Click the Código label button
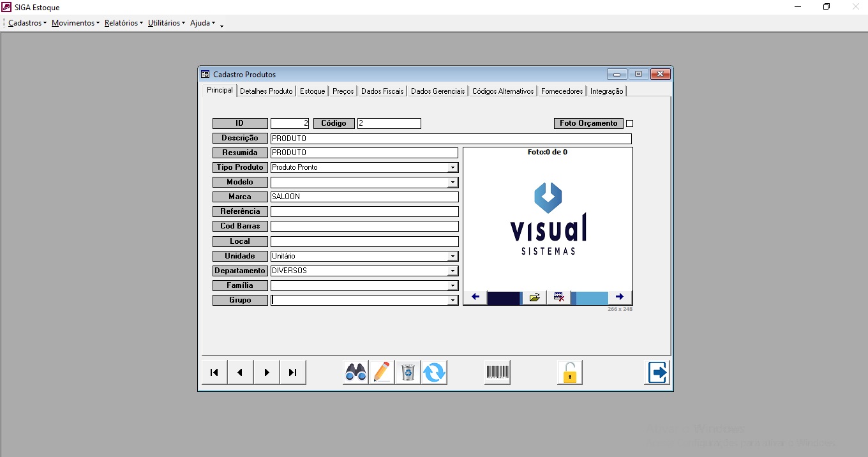The image size is (868, 457). [x=334, y=124]
